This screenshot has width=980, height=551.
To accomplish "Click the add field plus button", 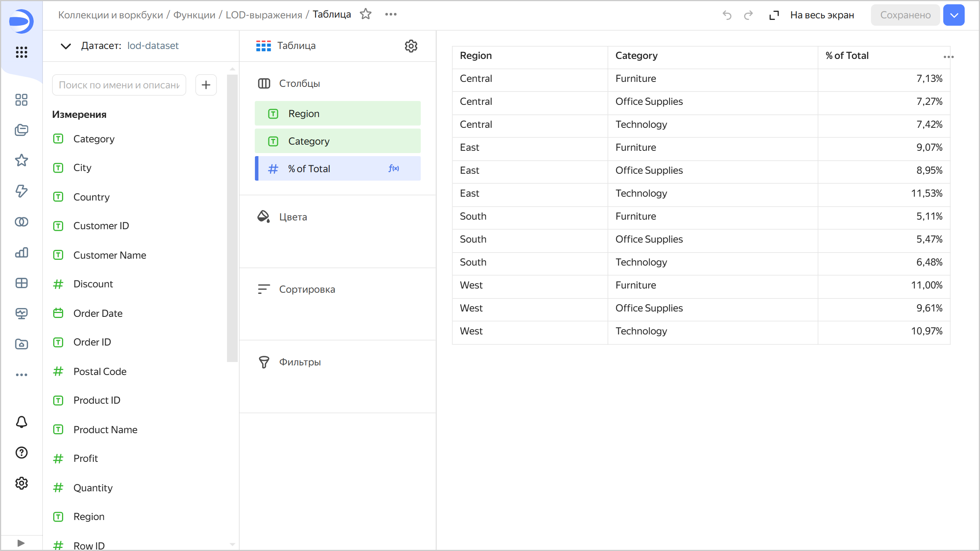I will click(206, 85).
